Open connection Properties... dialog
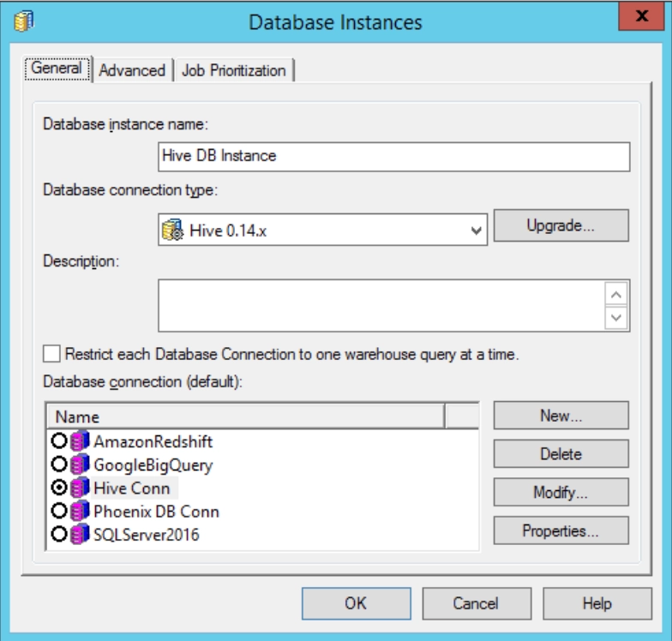Viewport: 672px width, 641px height. 561,530
